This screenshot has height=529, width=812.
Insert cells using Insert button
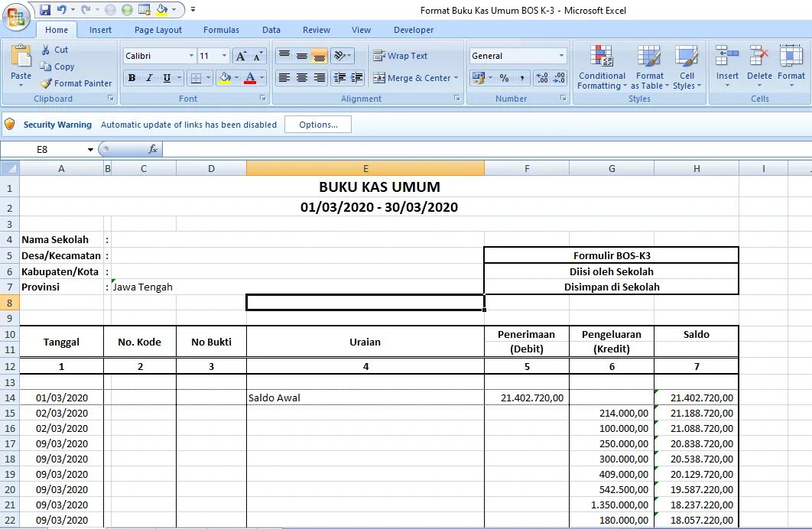click(727, 67)
